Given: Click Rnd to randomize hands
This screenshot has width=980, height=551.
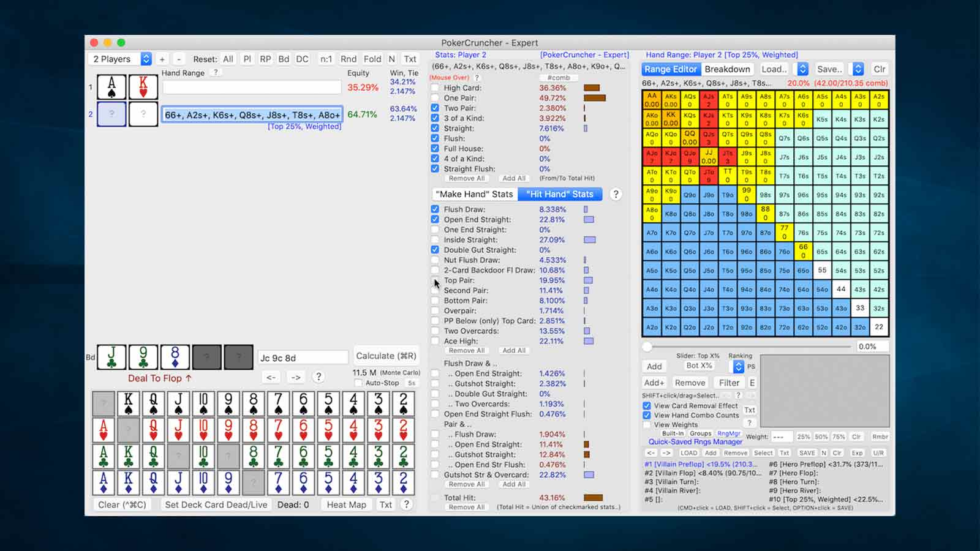Looking at the screenshot, I should pos(349,59).
